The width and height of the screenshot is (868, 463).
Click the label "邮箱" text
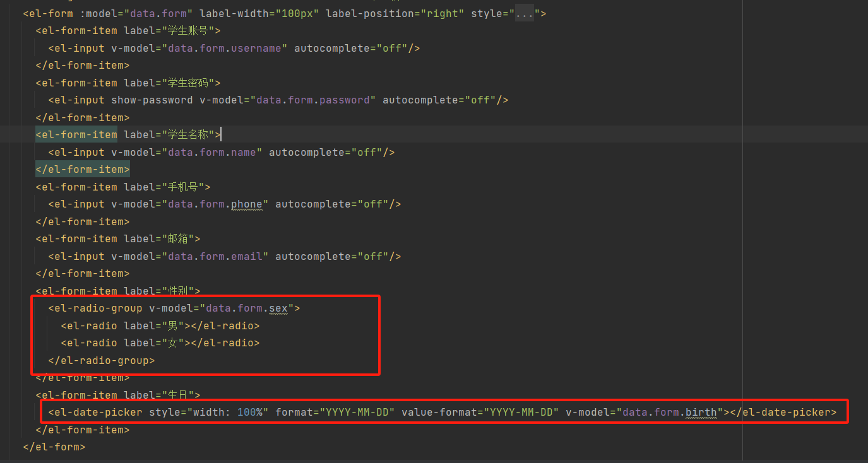[x=179, y=238]
